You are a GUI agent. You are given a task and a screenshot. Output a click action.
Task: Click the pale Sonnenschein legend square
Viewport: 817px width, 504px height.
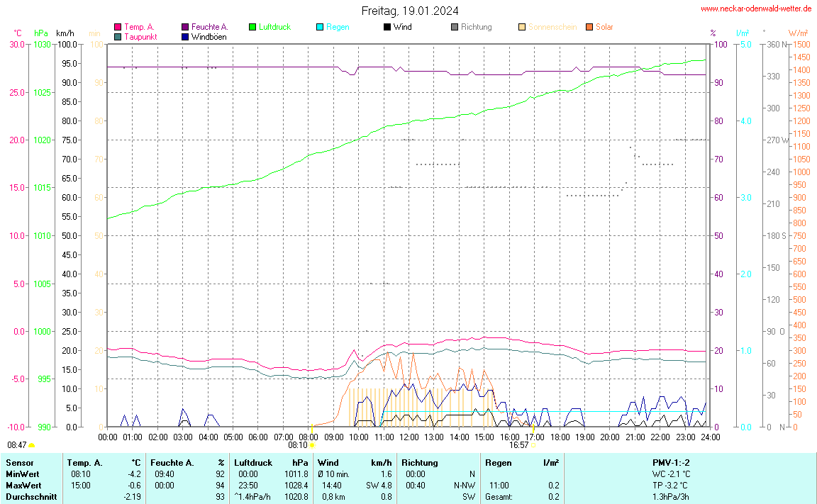tap(522, 28)
